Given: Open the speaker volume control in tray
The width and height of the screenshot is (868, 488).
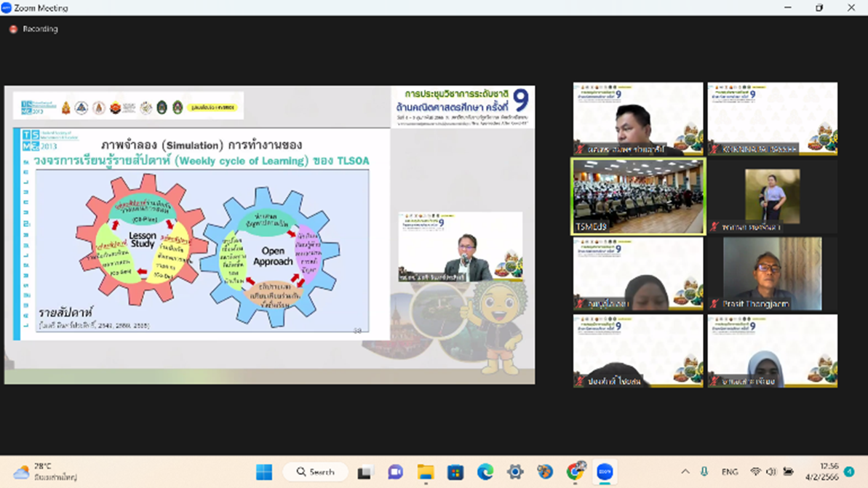Looking at the screenshot, I should [771, 472].
